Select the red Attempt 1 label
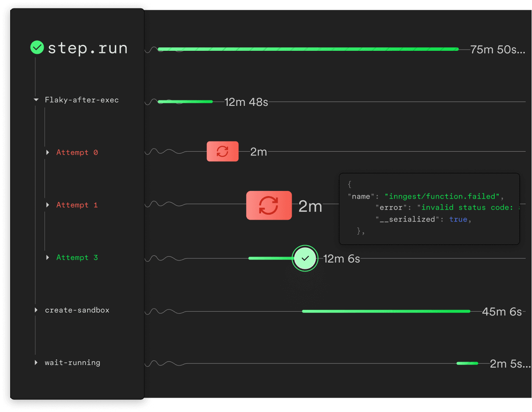Image resolution: width=532 pixels, height=412 pixels. 77,205
